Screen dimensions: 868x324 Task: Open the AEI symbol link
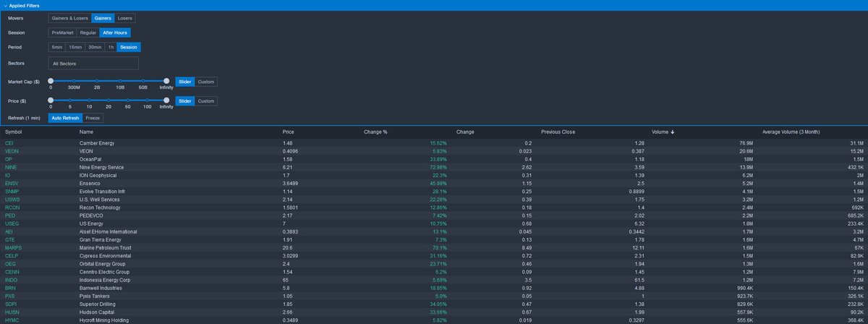pos(9,231)
